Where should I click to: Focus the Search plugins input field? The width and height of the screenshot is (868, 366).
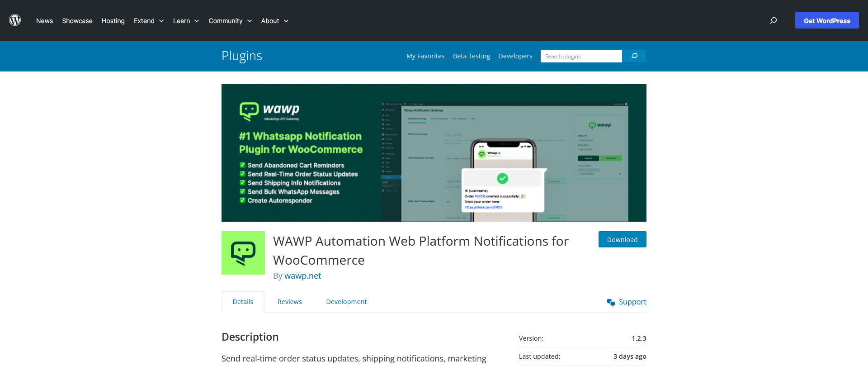tap(581, 56)
